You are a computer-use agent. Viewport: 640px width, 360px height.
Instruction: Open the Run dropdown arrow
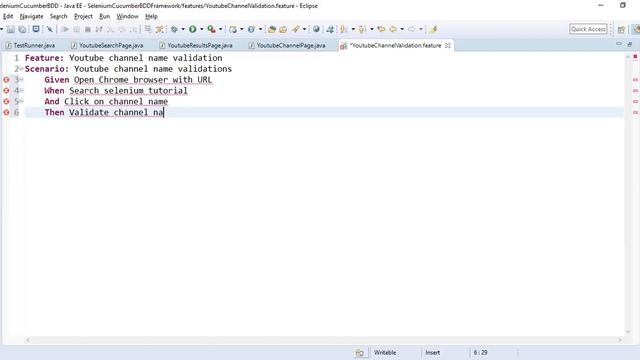201,29
